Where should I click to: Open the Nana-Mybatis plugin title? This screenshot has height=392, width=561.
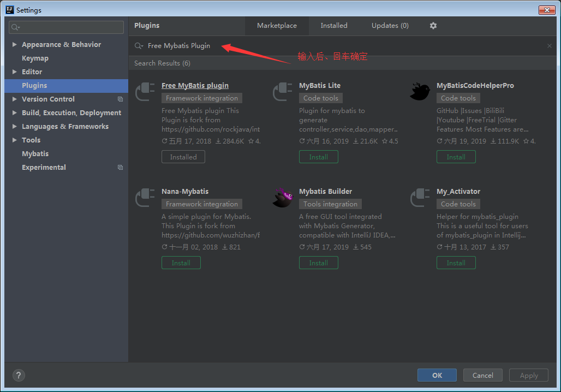click(185, 192)
